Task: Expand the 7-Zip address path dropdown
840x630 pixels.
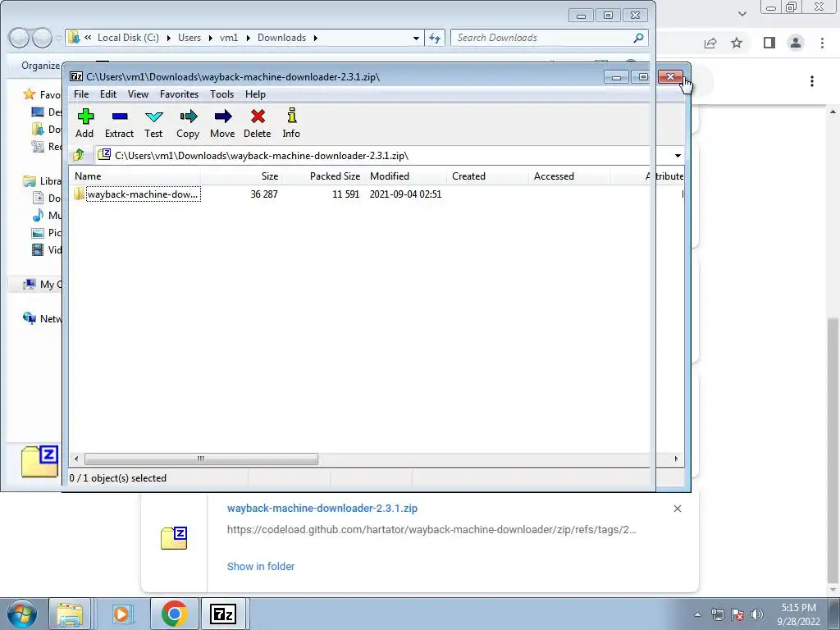Action: [678, 156]
